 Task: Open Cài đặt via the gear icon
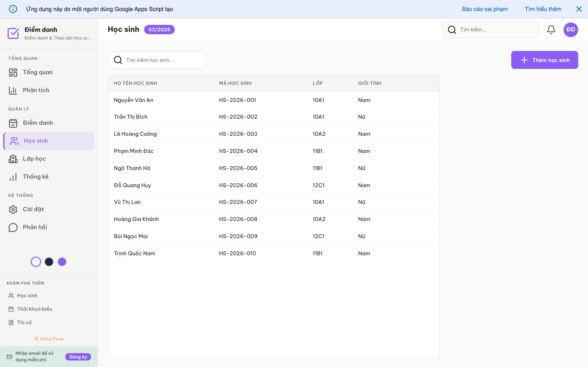coord(13,209)
